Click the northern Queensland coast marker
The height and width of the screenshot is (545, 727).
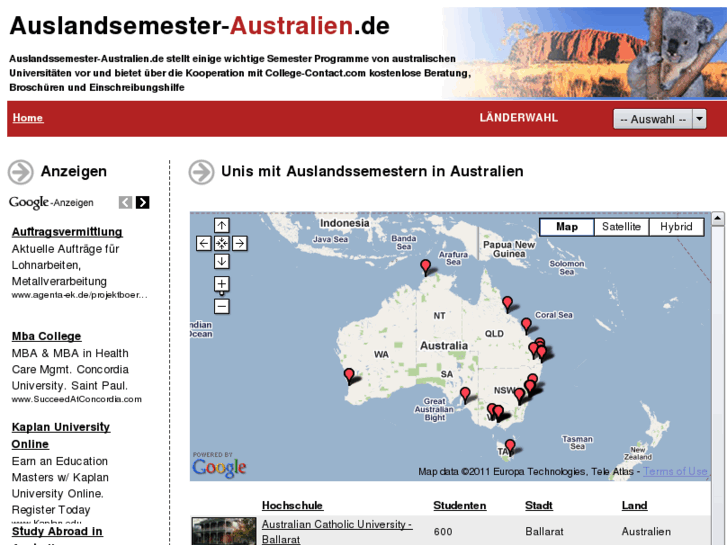tap(508, 304)
